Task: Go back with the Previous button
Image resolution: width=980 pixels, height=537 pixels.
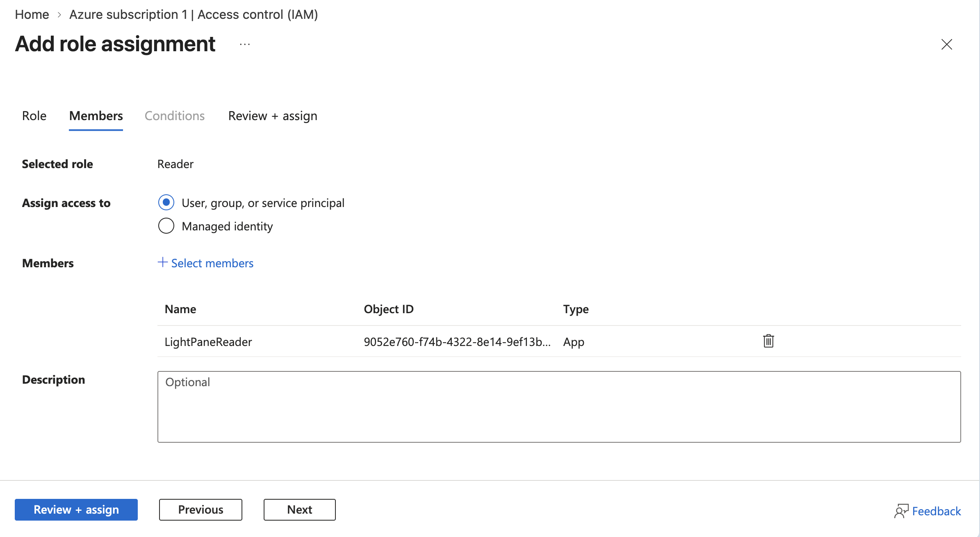Action: 201,510
